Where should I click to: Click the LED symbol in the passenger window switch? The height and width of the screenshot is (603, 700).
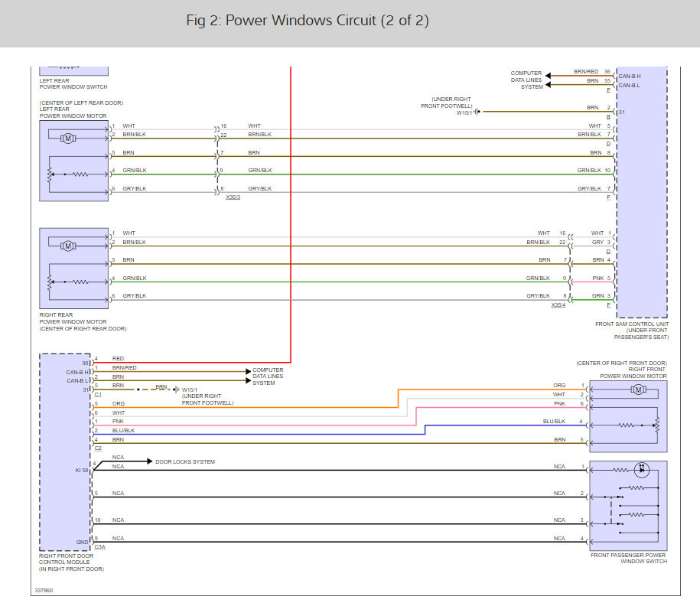point(643,471)
